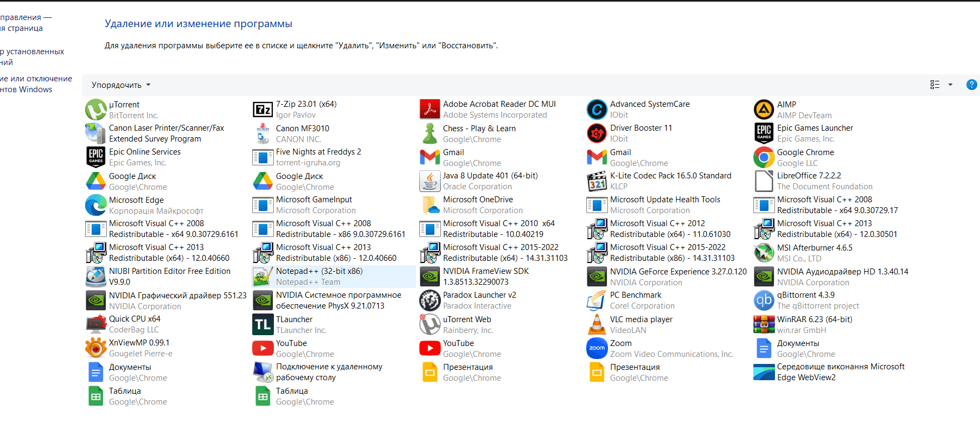The image size is (980, 429).
Task: Select Середовище виконання Microsoft Edge WebView2
Action: click(x=834, y=372)
